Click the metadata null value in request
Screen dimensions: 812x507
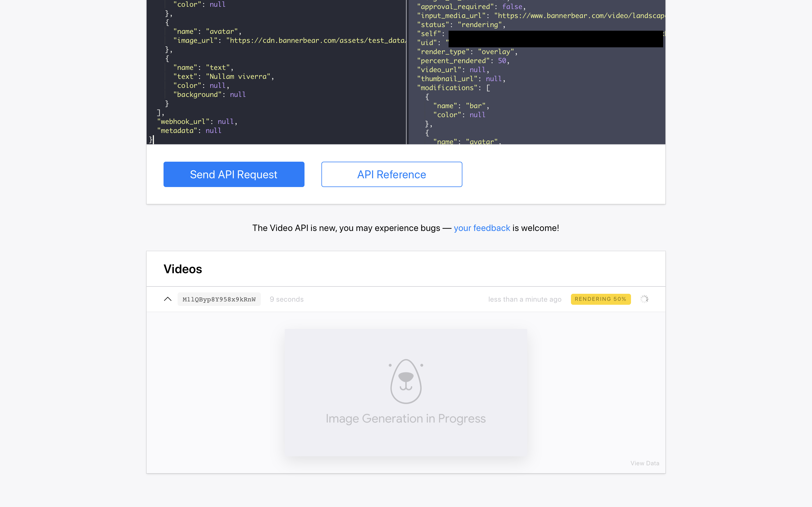(x=213, y=130)
